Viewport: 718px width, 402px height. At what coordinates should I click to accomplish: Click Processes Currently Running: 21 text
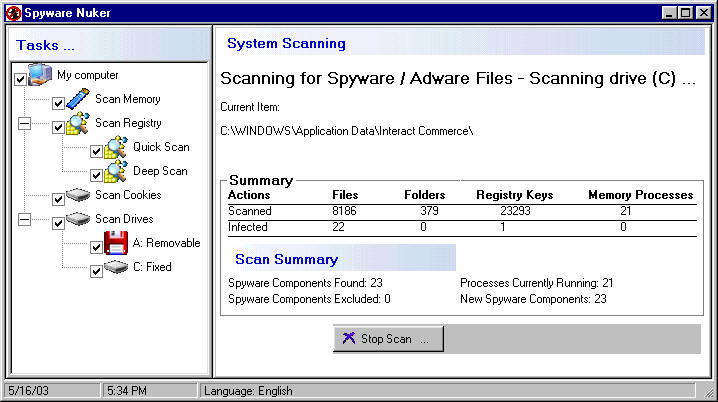pyautogui.click(x=537, y=283)
